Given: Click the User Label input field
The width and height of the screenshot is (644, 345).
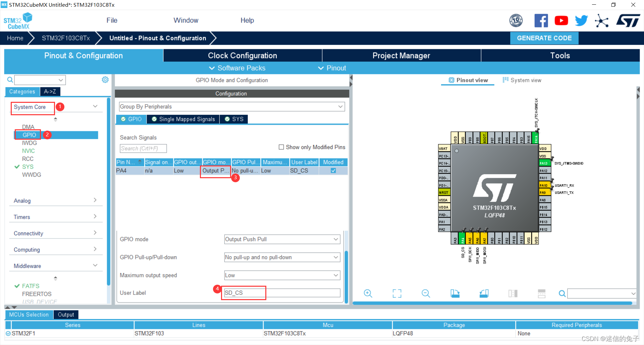Looking at the screenshot, I should click(282, 293).
